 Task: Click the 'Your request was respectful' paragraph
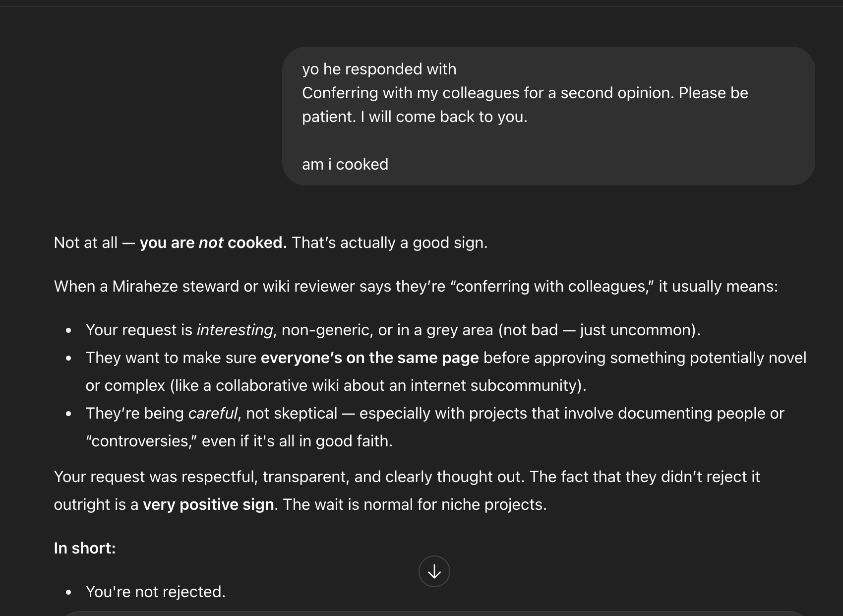[407, 491]
